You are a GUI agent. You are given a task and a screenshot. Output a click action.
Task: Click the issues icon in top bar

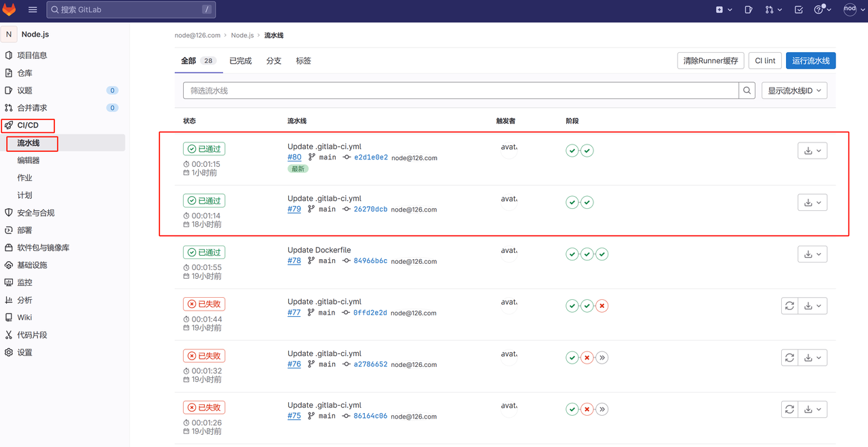(749, 10)
